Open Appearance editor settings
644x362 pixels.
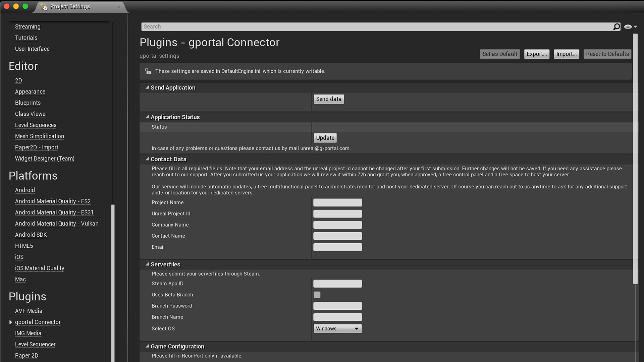point(30,92)
